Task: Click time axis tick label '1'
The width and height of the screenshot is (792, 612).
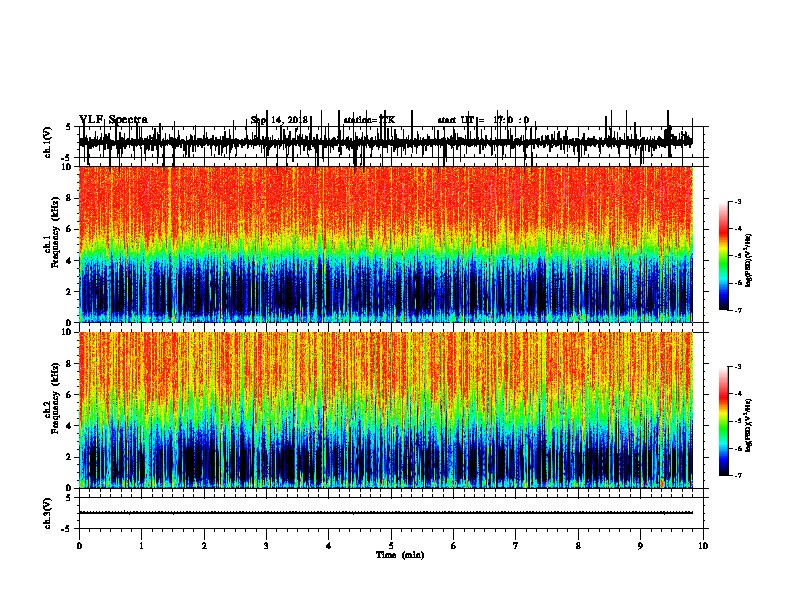Action: [x=141, y=546]
